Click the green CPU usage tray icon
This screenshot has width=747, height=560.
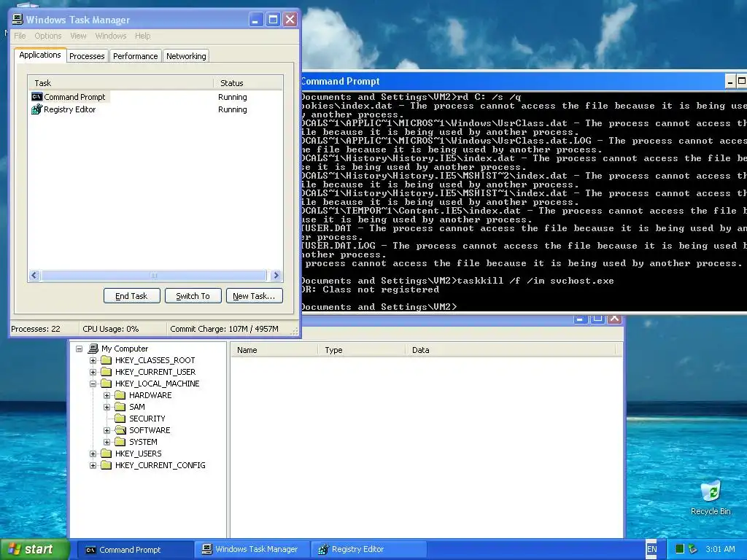pos(680,549)
